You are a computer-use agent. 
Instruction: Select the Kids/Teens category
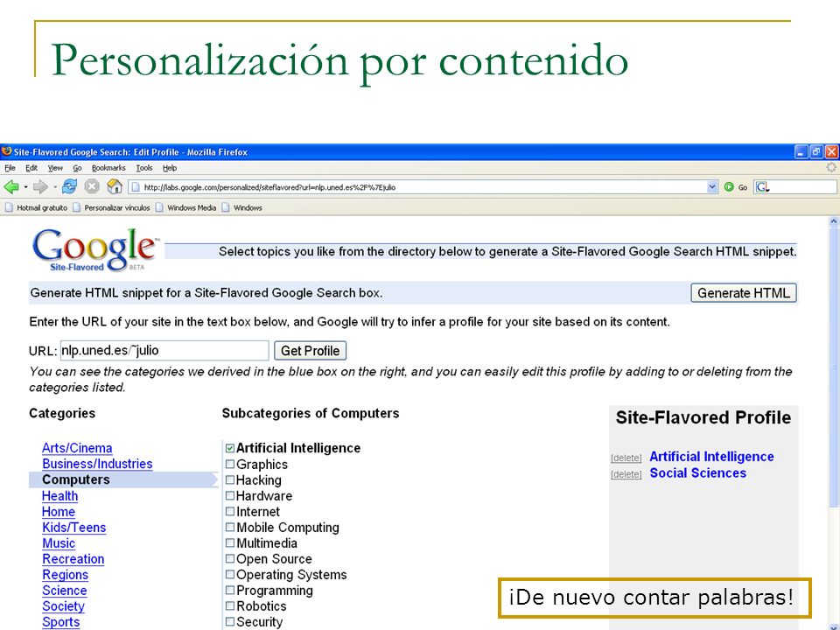coord(73,527)
